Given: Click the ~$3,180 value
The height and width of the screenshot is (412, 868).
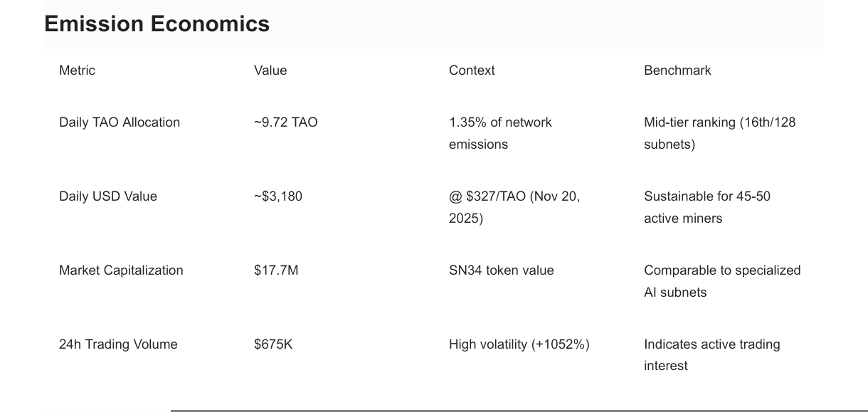Looking at the screenshot, I should (x=278, y=196).
